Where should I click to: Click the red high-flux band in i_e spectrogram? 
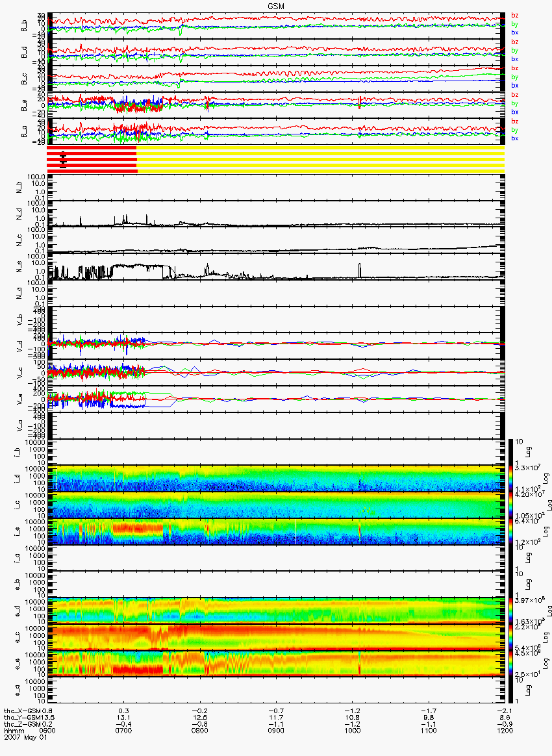pos(137,528)
